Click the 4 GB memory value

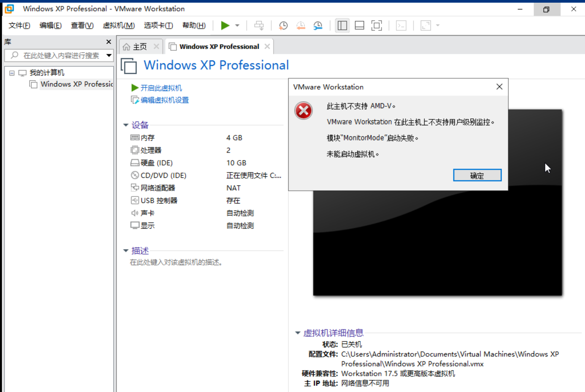(234, 138)
